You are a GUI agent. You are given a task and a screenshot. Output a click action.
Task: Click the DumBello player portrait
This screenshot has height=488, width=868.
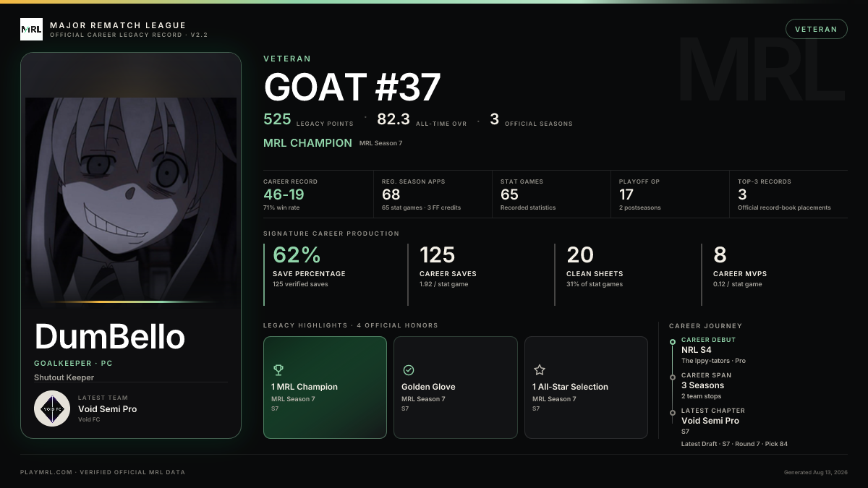[x=131, y=198]
